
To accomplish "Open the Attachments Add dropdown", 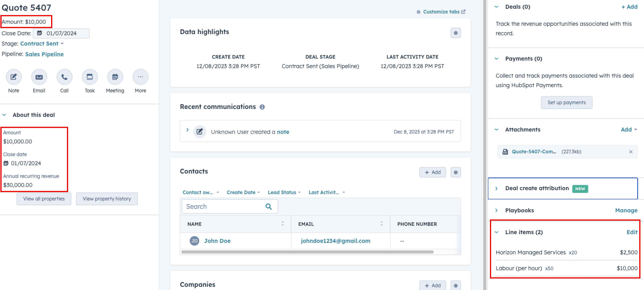I will click(629, 130).
